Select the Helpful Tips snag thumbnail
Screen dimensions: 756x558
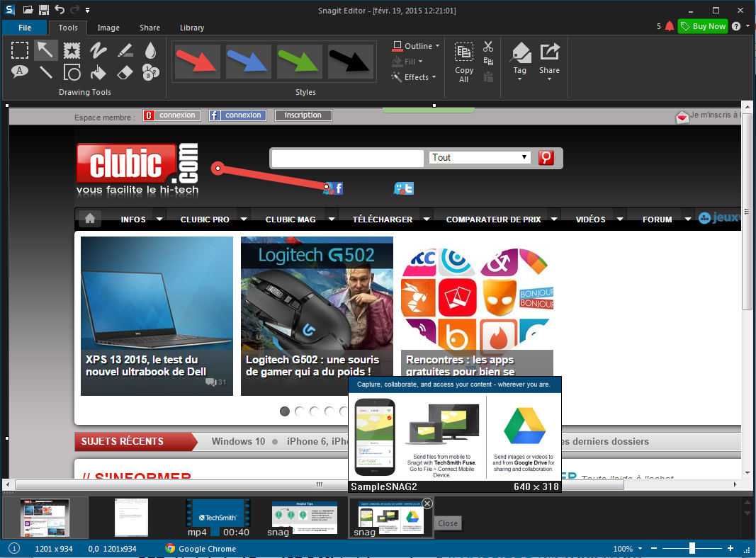(x=304, y=518)
